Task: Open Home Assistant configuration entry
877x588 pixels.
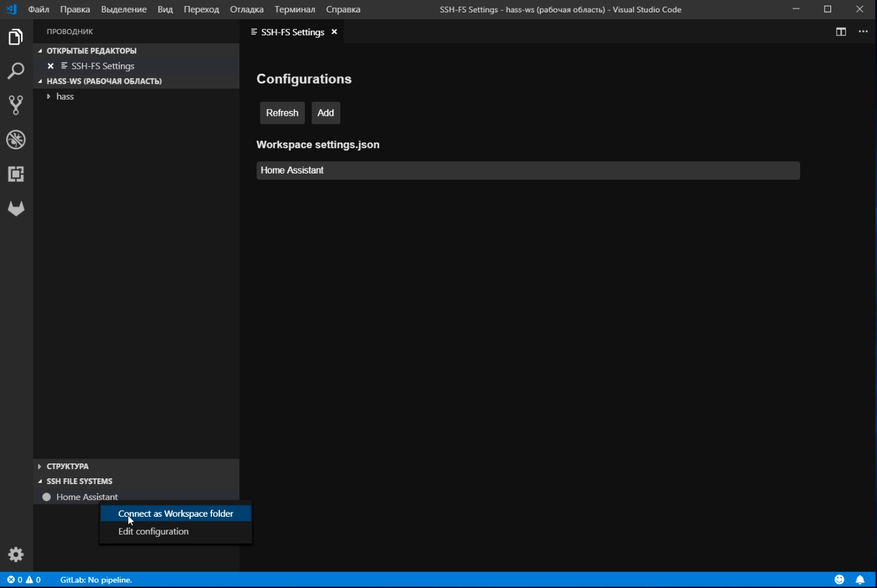Action: point(528,170)
